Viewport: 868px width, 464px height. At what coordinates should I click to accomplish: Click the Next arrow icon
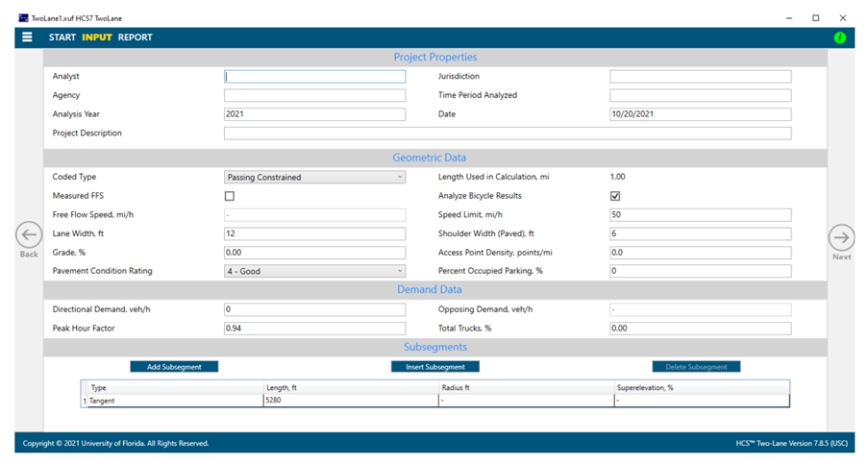(x=841, y=238)
